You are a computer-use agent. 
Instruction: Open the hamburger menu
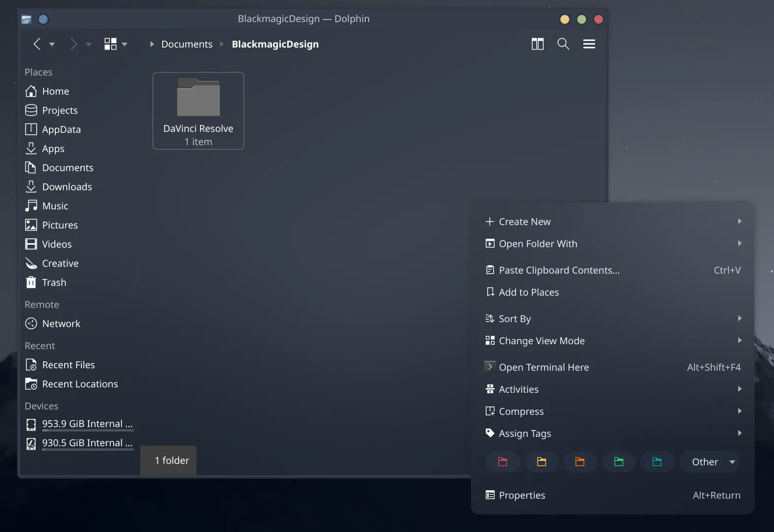click(589, 44)
